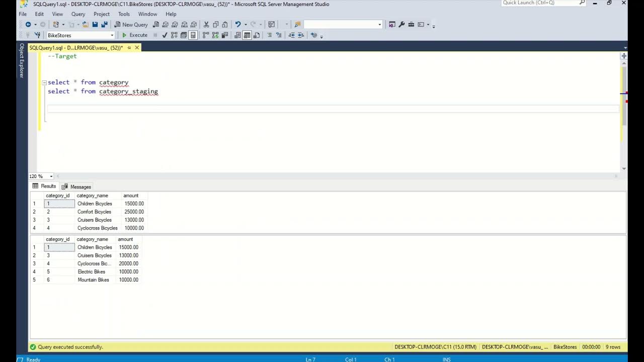Open the Project menu
This screenshot has width=644, height=362.
(101, 14)
